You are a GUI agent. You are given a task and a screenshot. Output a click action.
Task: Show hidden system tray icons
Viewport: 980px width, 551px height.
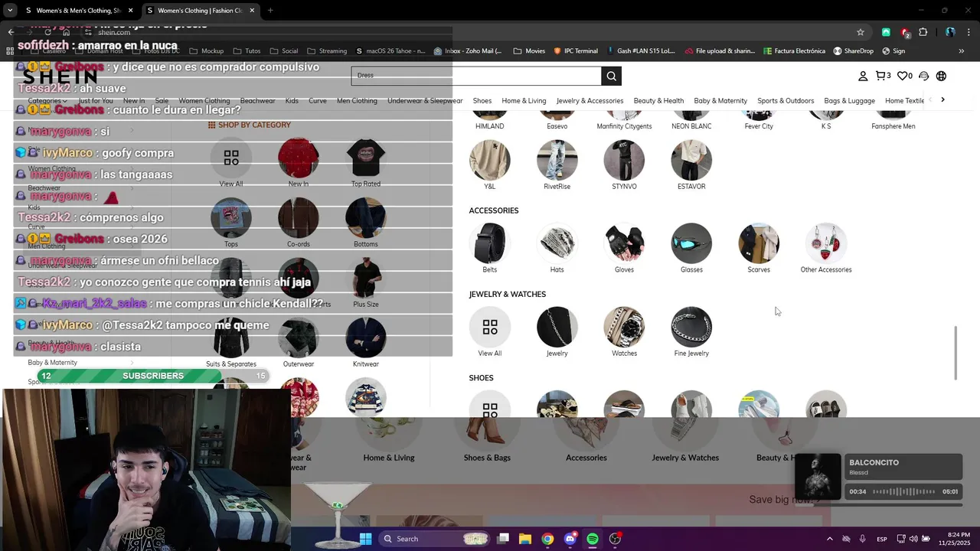(829, 539)
